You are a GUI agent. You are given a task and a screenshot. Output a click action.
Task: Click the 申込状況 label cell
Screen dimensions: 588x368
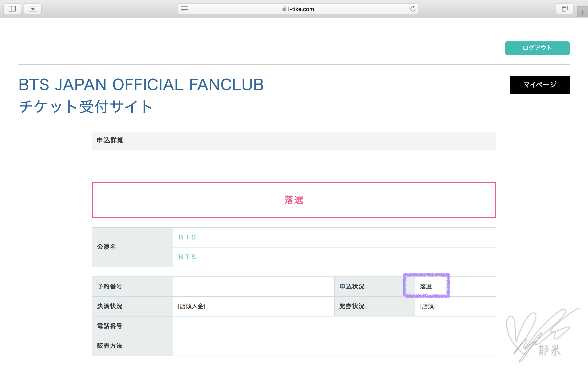click(x=374, y=287)
